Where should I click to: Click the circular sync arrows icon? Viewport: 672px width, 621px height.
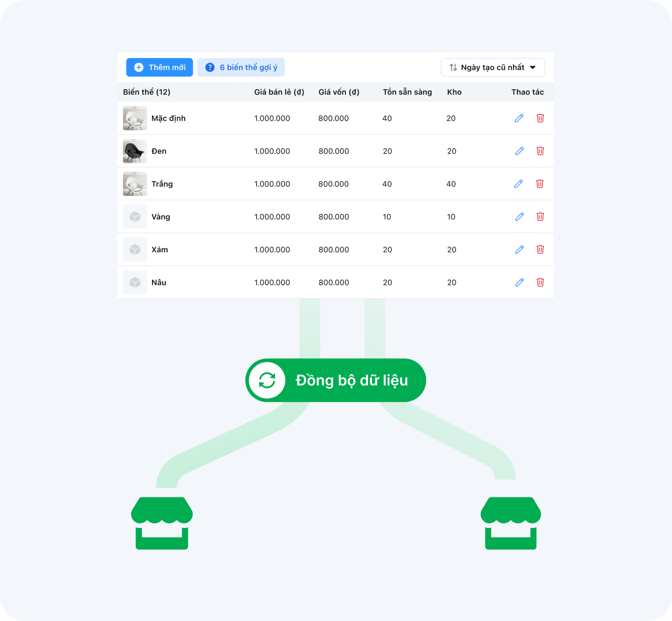(x=267, y=380)
